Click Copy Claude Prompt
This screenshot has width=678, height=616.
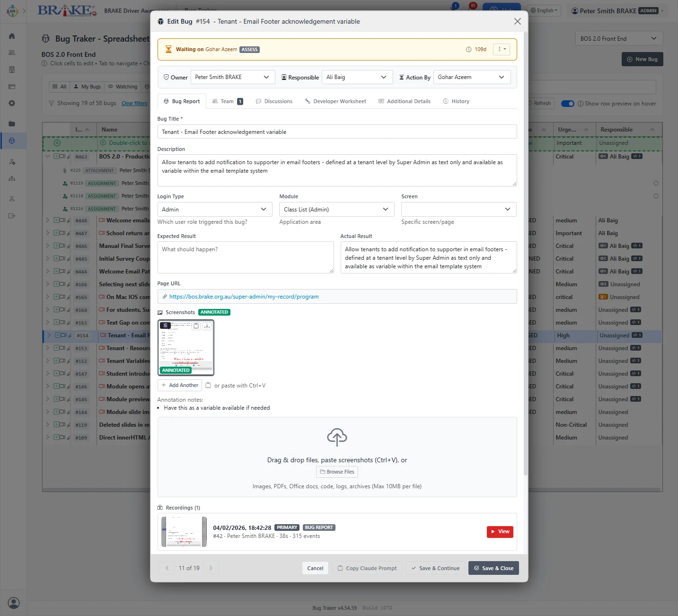(367, 568)
